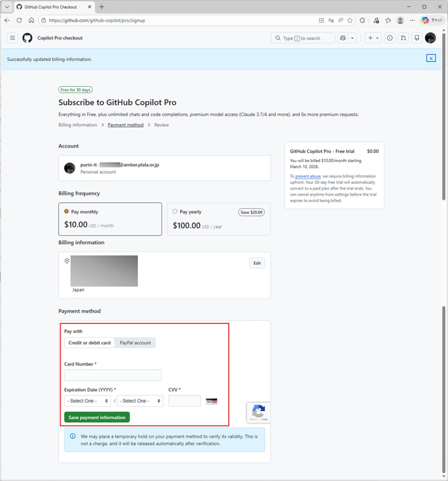Launch Copilot チャット in the browser toolbar

(432, 20)
